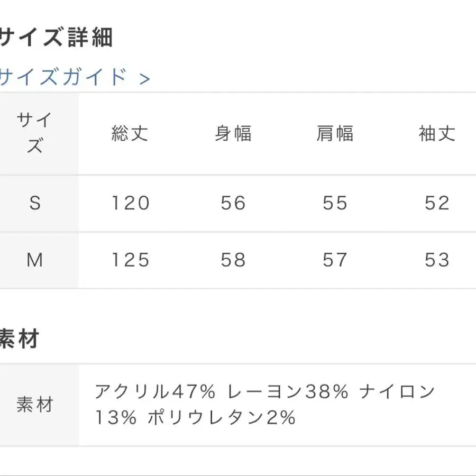This screenshot has width=476, height=476.
Task: Click the サイズ column header cell
Action: click(35, 133)
